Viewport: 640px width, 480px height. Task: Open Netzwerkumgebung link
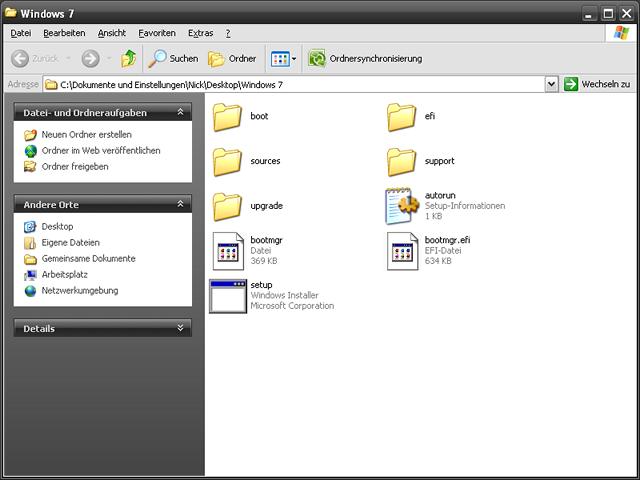pyautogui.click(x=80, y=291)
